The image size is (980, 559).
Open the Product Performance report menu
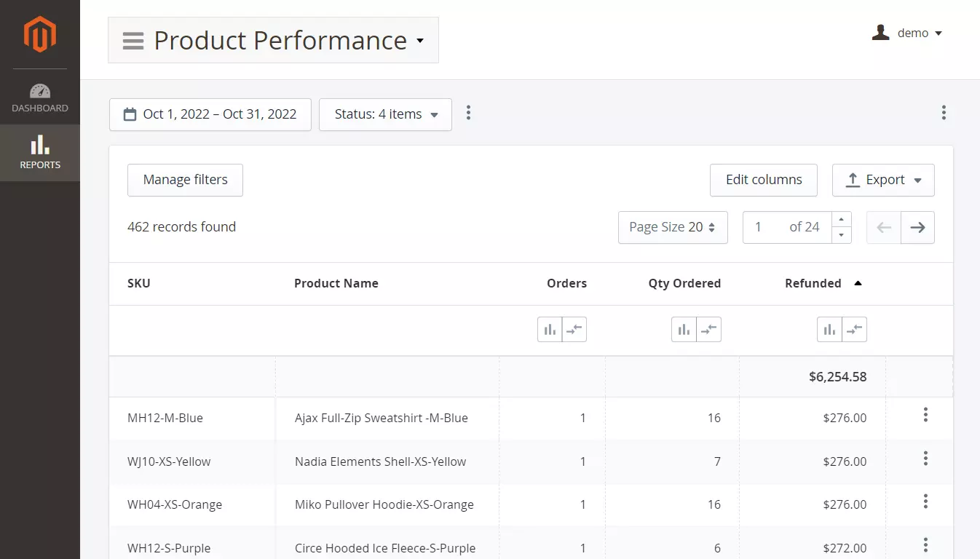[273, 40]
